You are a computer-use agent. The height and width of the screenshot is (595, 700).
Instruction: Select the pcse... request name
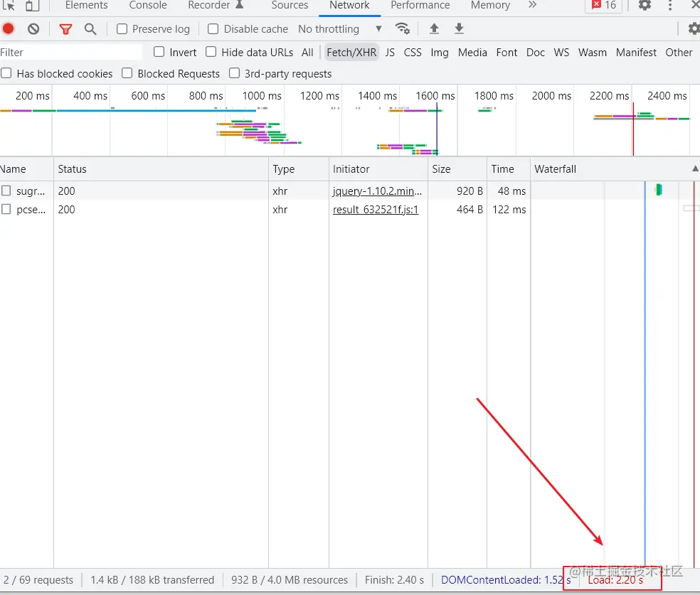[x=31, y=210]
